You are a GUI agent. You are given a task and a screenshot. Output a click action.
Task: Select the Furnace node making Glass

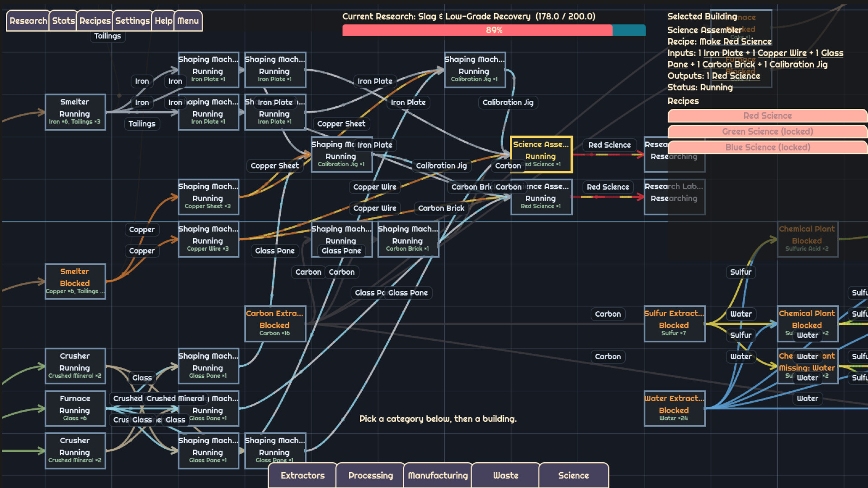pos(75,408)
